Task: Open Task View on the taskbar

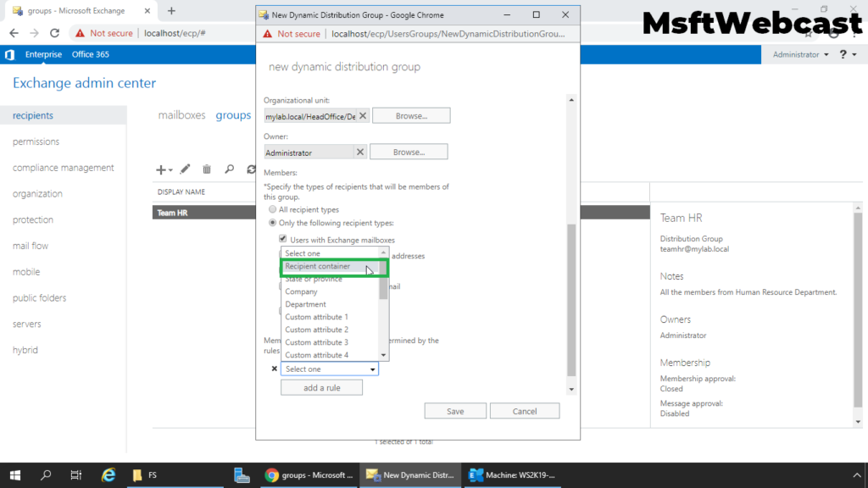Action: (75, 474)
